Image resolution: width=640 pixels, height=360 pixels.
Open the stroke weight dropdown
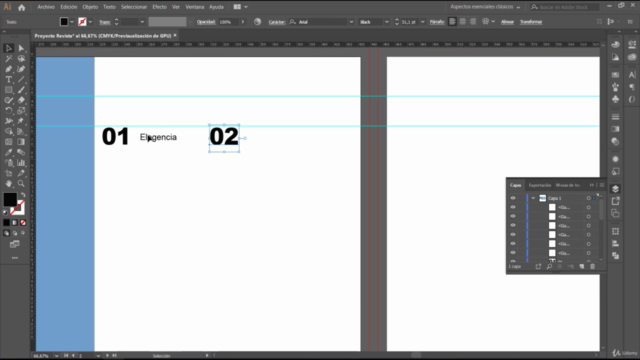142,22
